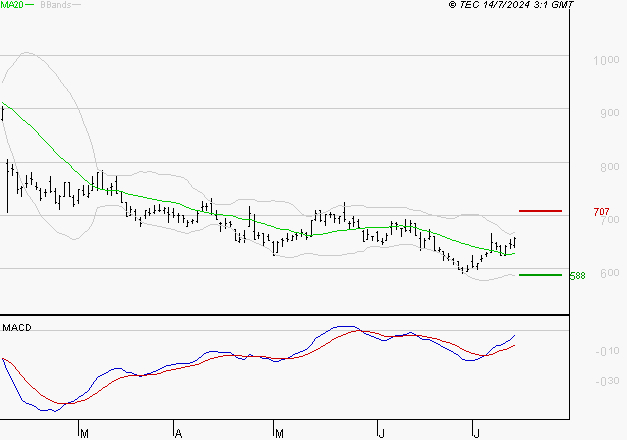Click the 1000 price axis label
Viewport: 627px width, 440px height.
click(606, 60)
